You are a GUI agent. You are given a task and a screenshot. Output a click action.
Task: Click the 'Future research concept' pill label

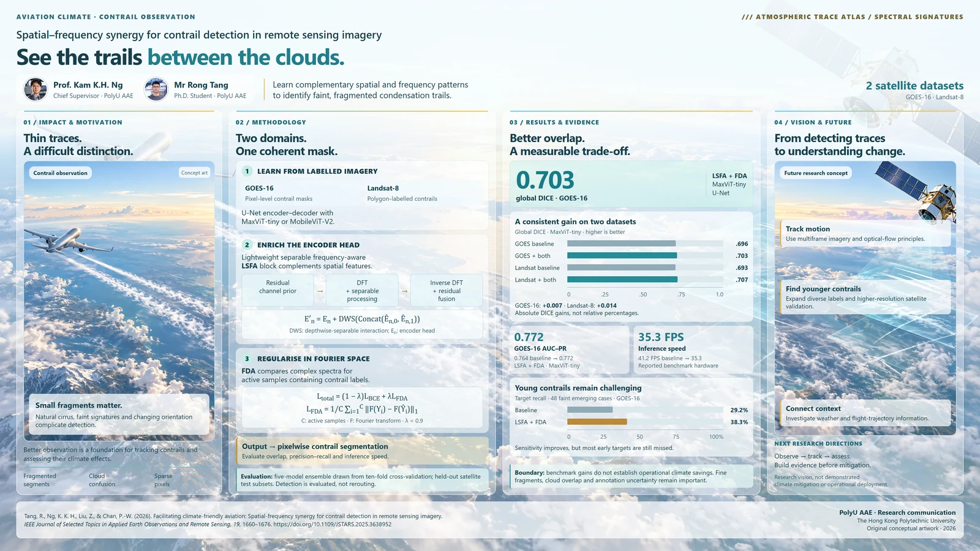click(x=816, y=173)
